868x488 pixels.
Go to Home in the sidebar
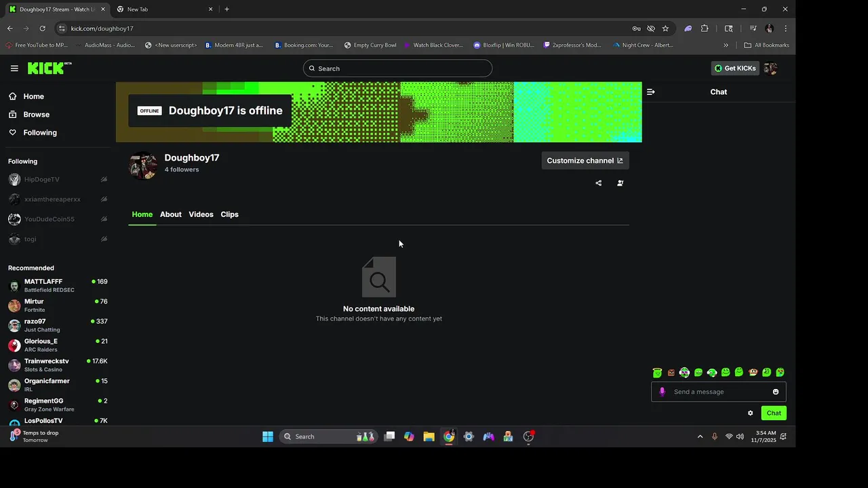tap(27, 96)
